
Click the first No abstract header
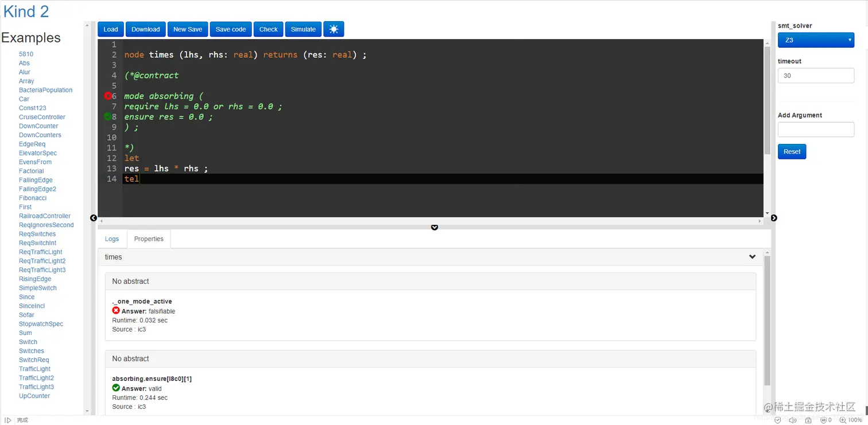click(x=431, y=282)
